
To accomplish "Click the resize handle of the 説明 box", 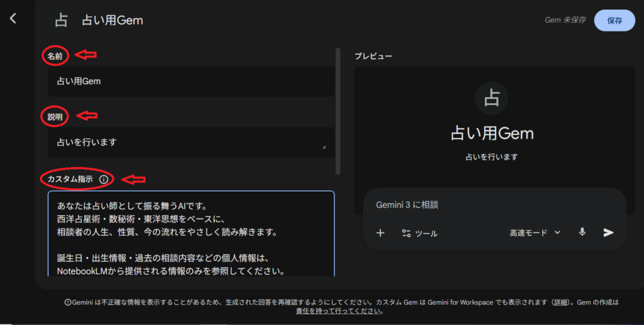I will [325, 147].
